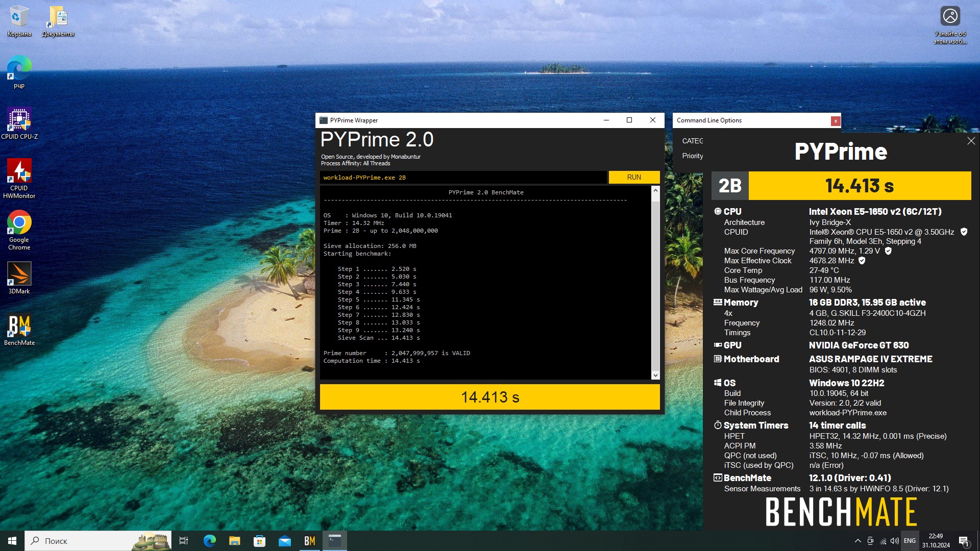Click 'Intel Xeon E5-1650 v2 (6C/12T)' text
Screen dimensions: 980x551
tap(875, 211)
